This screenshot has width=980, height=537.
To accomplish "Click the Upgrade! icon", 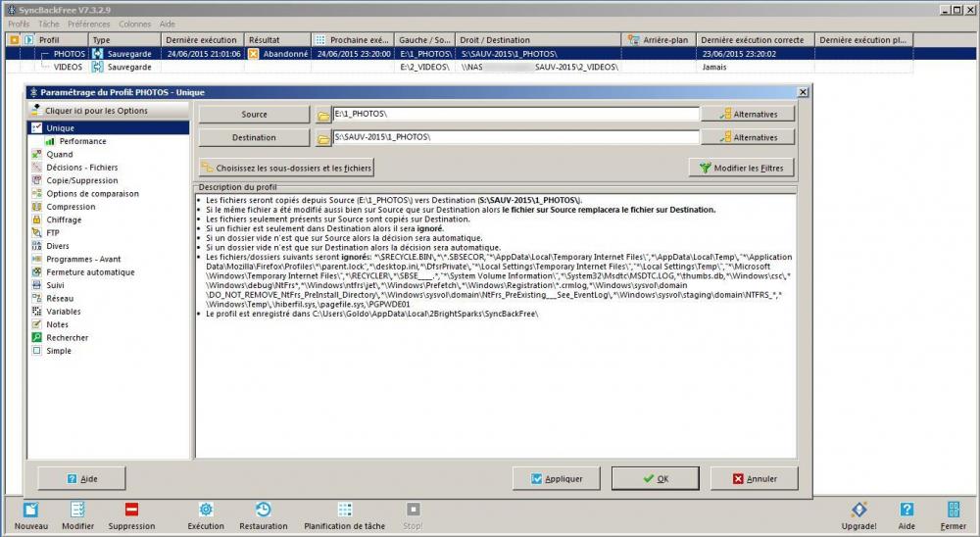I will pyautogui.click(x=858, y=511).
